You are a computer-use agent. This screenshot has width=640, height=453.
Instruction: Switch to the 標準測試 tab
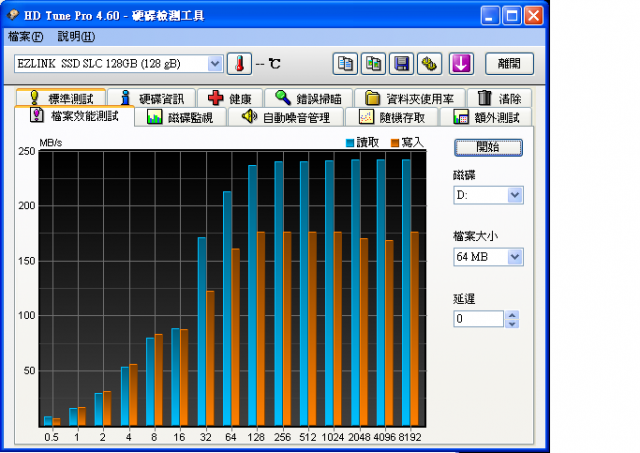click(x=61, y=98)
